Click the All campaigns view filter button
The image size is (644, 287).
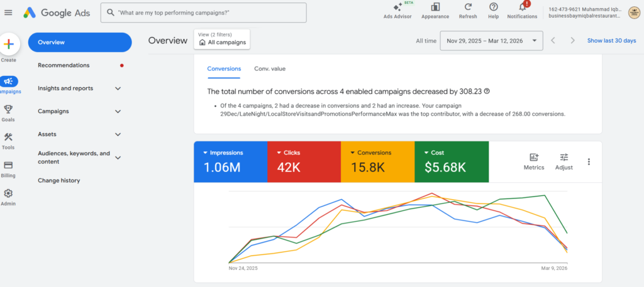pos(222,40)
